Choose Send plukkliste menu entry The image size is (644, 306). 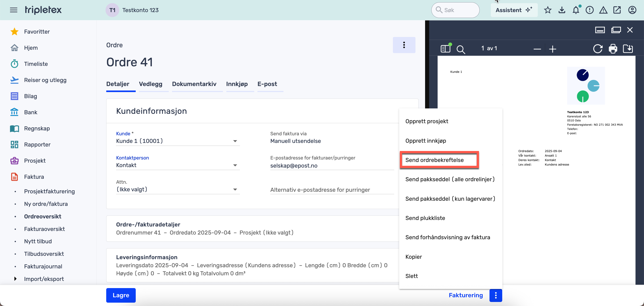(425, 218)
